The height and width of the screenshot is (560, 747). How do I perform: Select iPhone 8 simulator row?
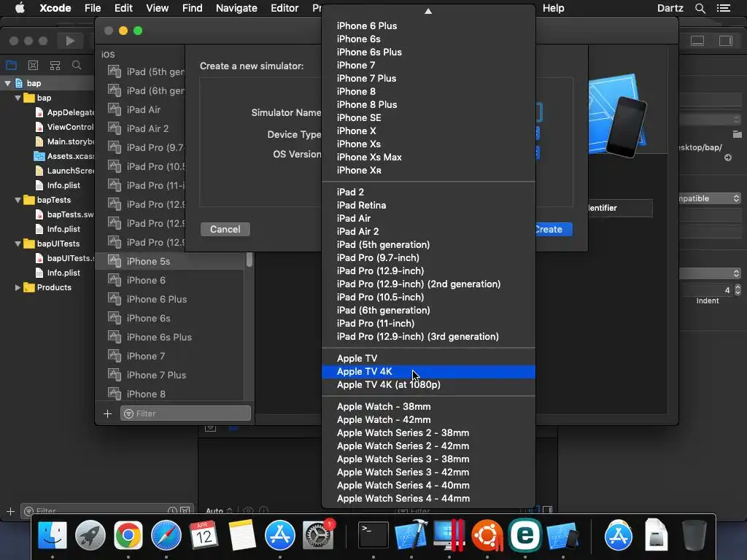pos(171,394)
